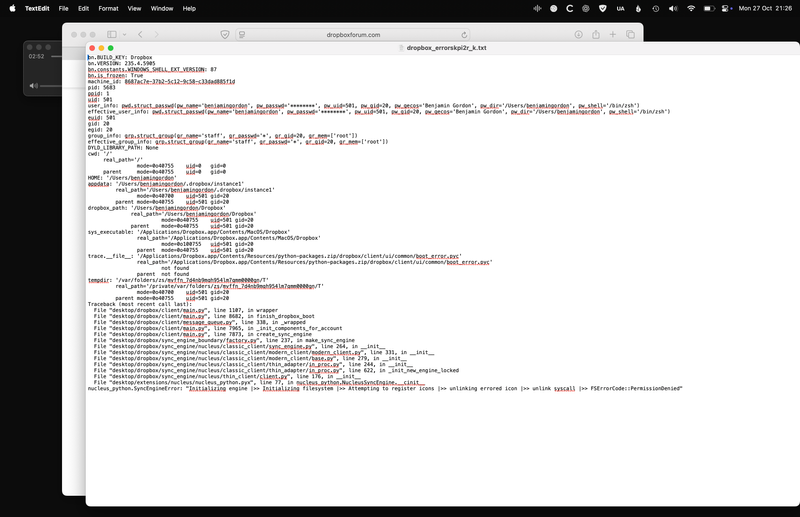
Task: Click the flame icon in menu bar
Action: click(638, 8)
